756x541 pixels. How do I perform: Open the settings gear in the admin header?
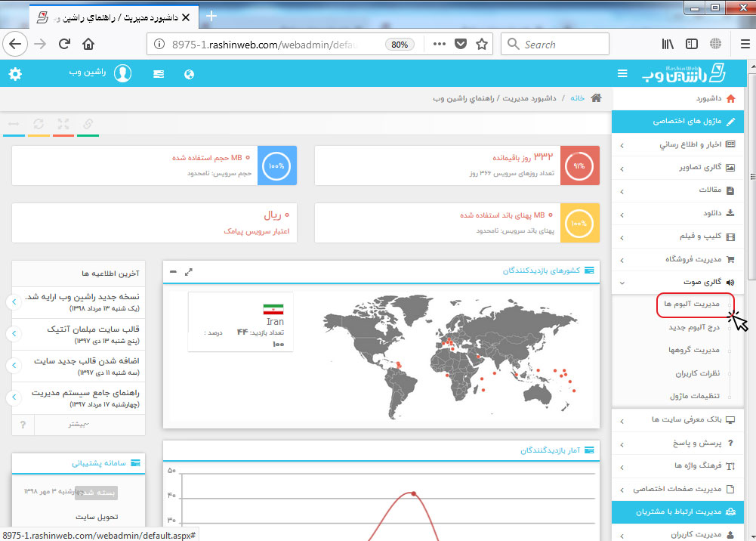point(15,74)
